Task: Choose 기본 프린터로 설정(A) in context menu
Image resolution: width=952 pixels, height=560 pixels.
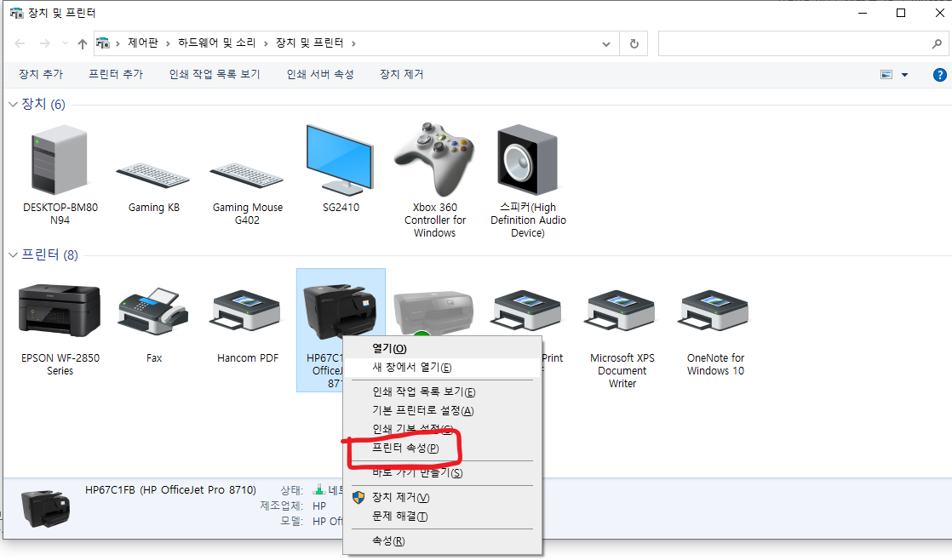Action: click(442, 411)
